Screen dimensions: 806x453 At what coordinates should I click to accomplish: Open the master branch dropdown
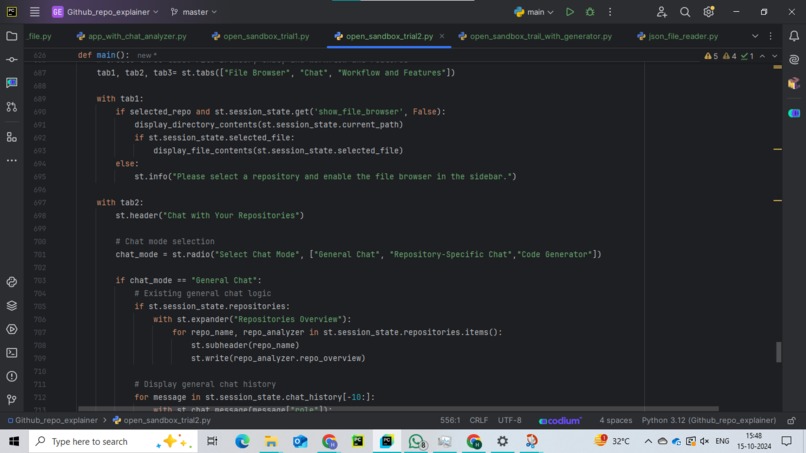193,11
